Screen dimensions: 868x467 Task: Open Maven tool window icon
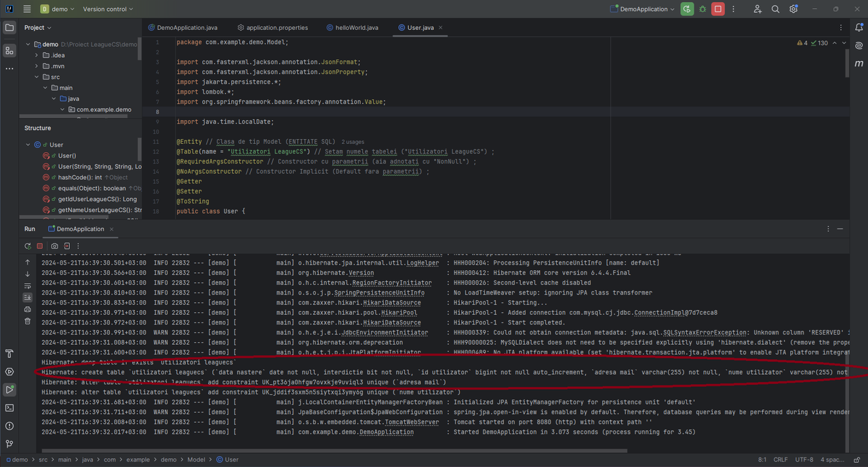tap(859, 63)
